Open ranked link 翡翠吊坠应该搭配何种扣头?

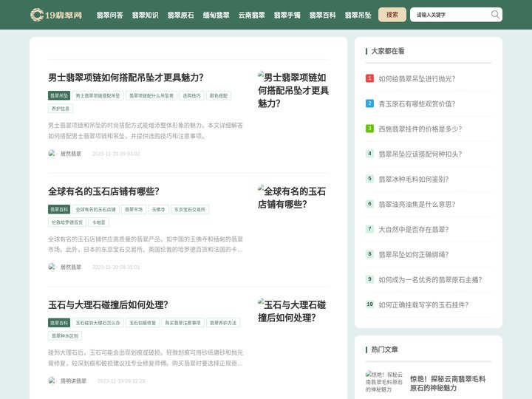pos(420,154)
